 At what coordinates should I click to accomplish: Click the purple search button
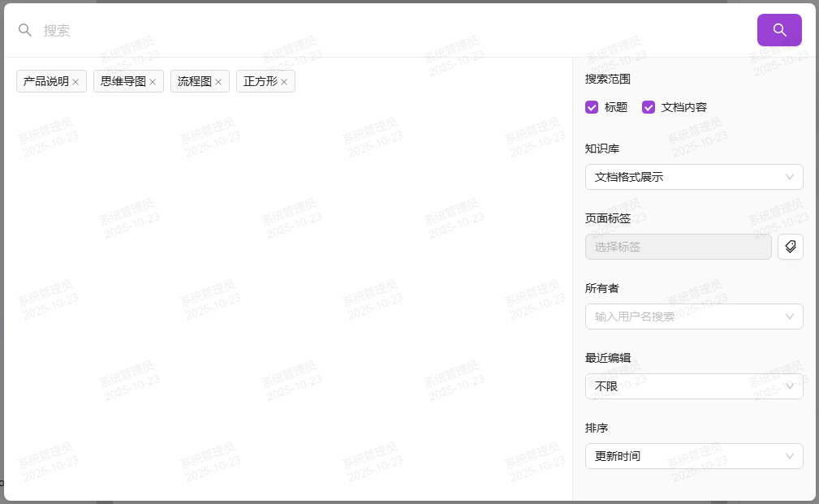click(x=778, y=30)
